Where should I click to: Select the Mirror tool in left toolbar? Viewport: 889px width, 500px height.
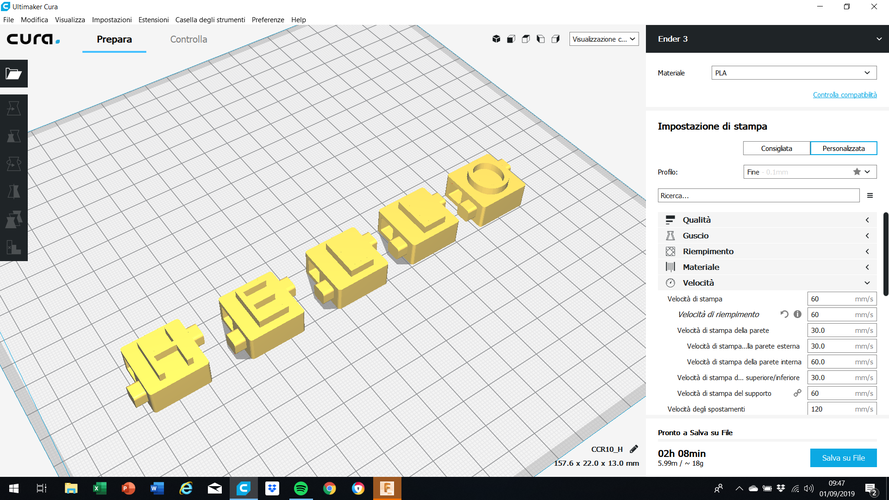coord(14,192)
